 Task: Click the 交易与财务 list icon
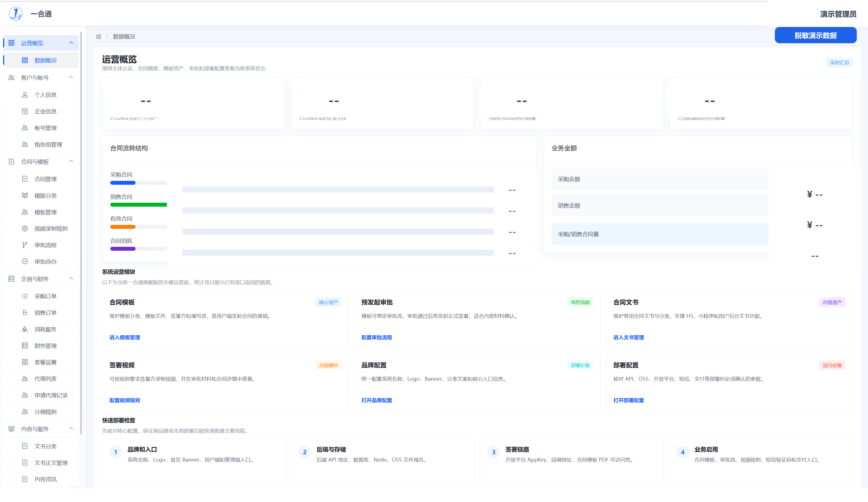click(12, 279)
